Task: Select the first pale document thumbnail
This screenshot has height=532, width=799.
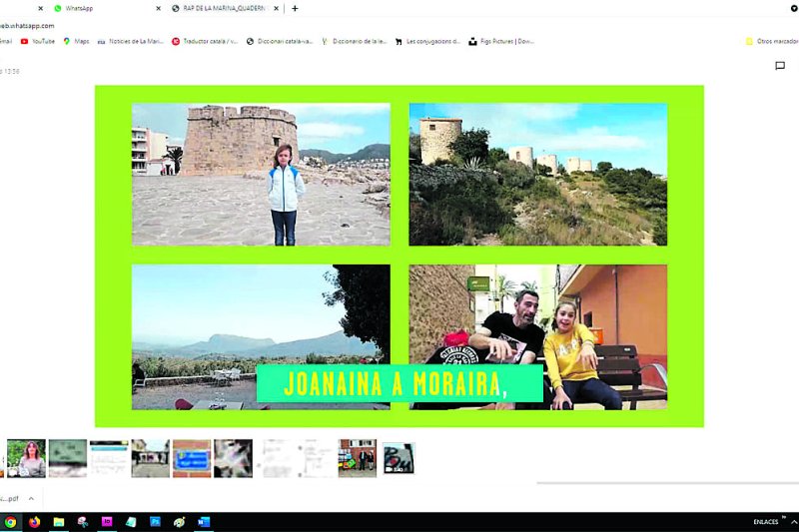Action: pos(276,458)
